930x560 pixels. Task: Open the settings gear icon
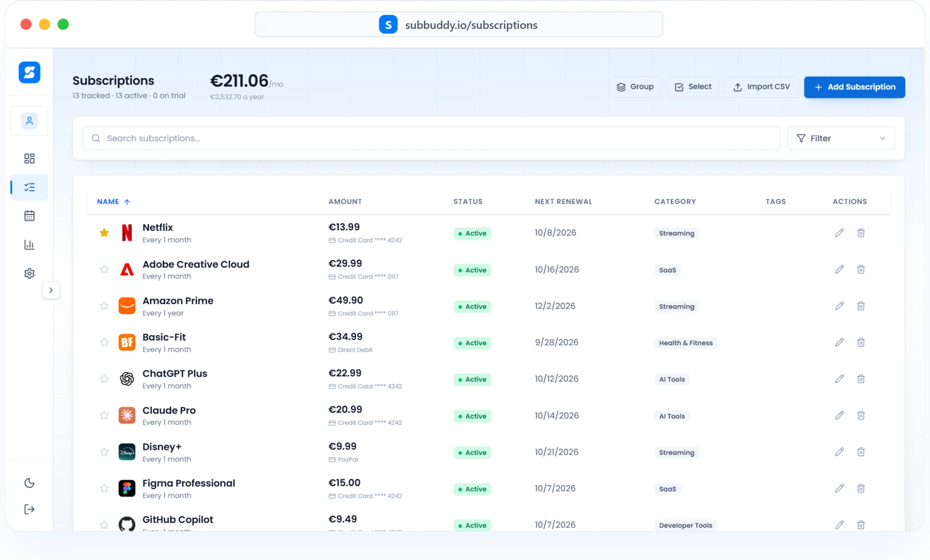[29, 273]
